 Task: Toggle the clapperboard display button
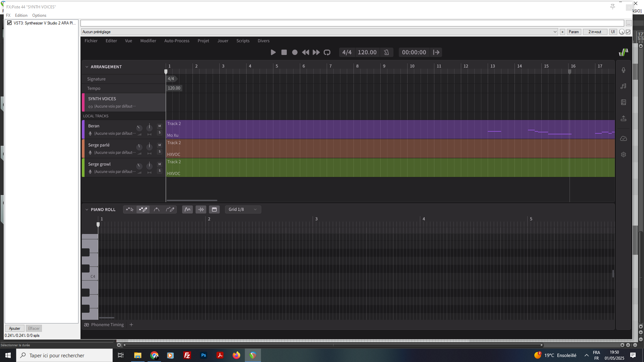click(x=214, y=209)
